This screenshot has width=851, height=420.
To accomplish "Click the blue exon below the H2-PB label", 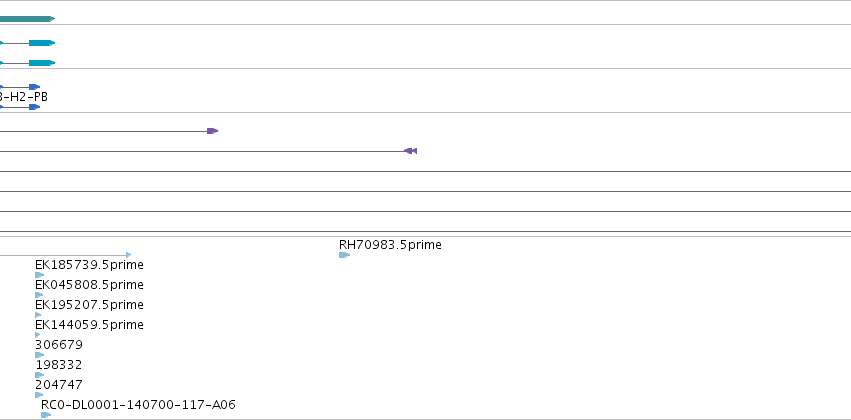I will [x=34, y=107].
